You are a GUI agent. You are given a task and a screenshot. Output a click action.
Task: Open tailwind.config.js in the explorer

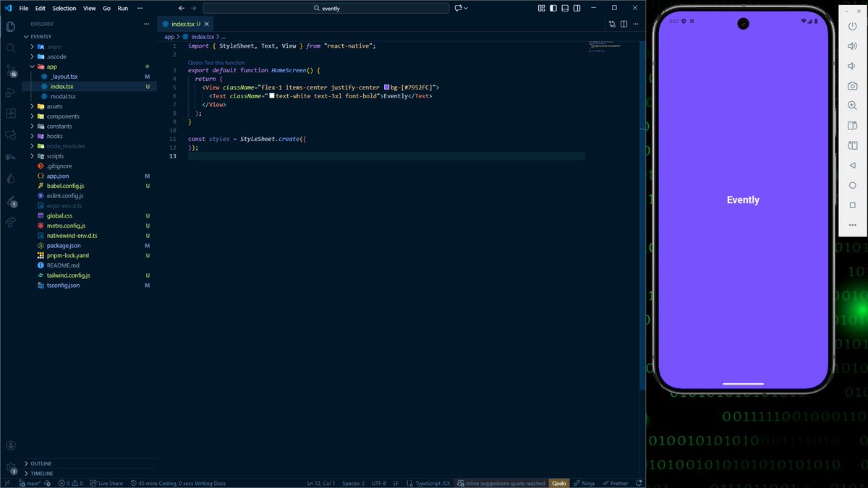pos(68,275)
